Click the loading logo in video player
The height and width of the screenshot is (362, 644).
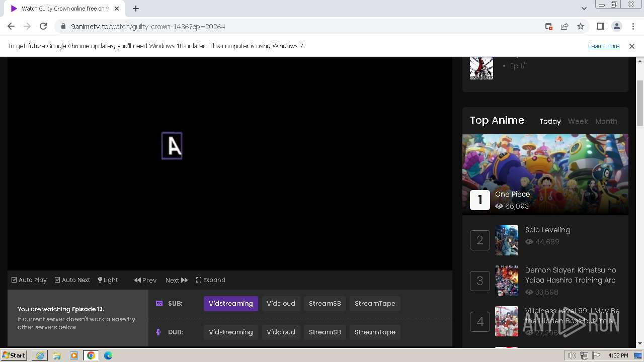172,146
